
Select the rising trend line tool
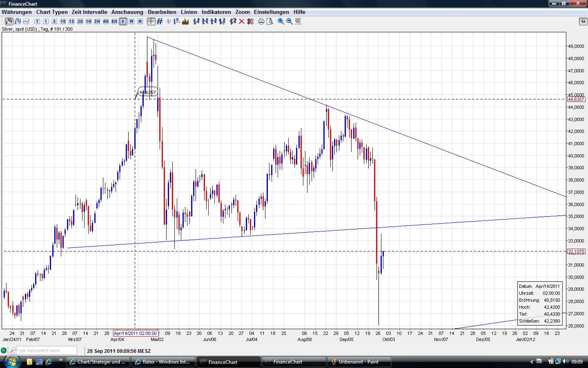196,21
